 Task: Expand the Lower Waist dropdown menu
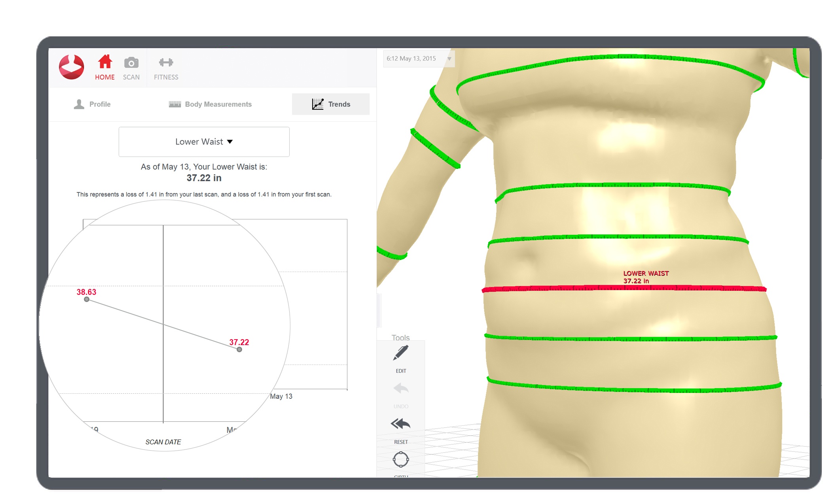(x=204, y=141)
